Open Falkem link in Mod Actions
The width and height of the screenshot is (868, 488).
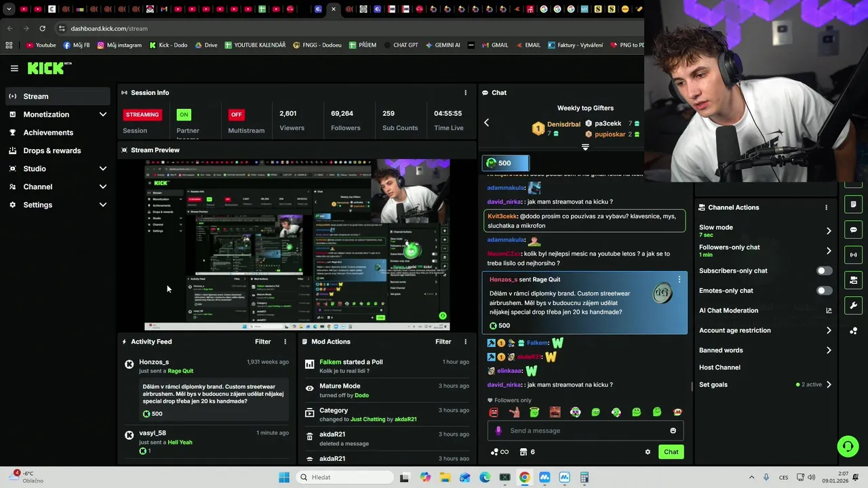click(330, 362)
